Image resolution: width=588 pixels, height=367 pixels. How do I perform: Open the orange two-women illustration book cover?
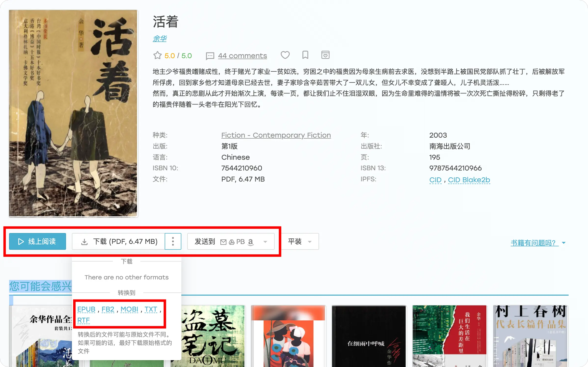point(288,336)
